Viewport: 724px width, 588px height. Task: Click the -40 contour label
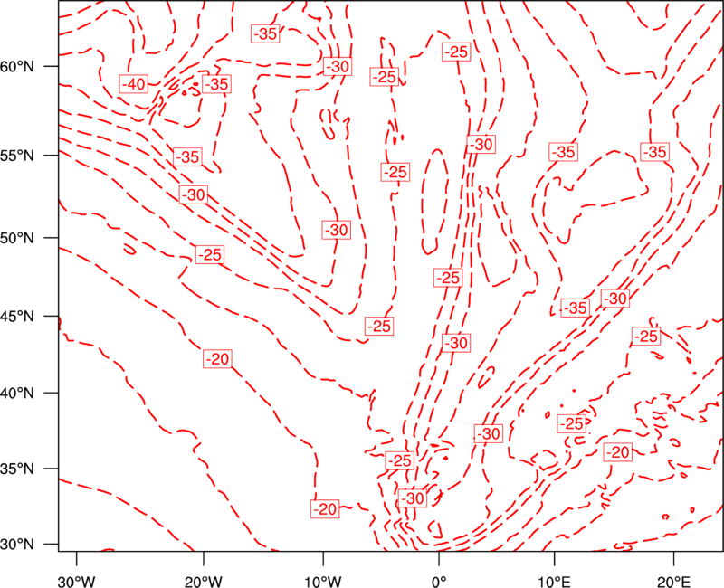(133, 84)
